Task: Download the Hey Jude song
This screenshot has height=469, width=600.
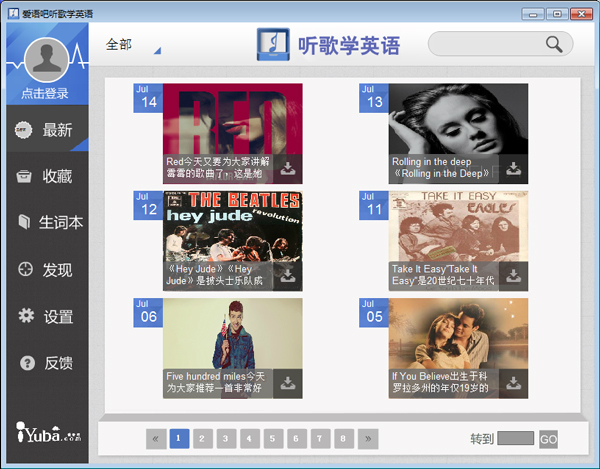Action: [288, 276]
